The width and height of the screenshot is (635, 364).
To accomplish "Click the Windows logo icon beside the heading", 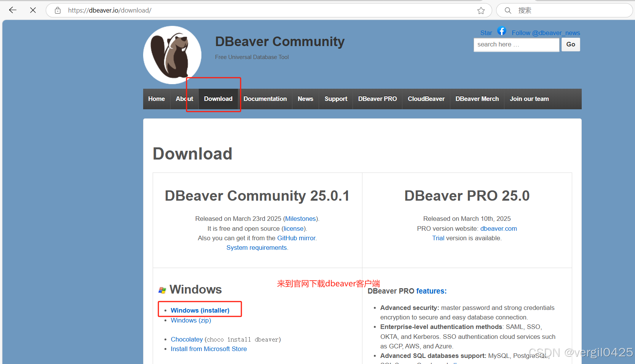I will [162, 290].
